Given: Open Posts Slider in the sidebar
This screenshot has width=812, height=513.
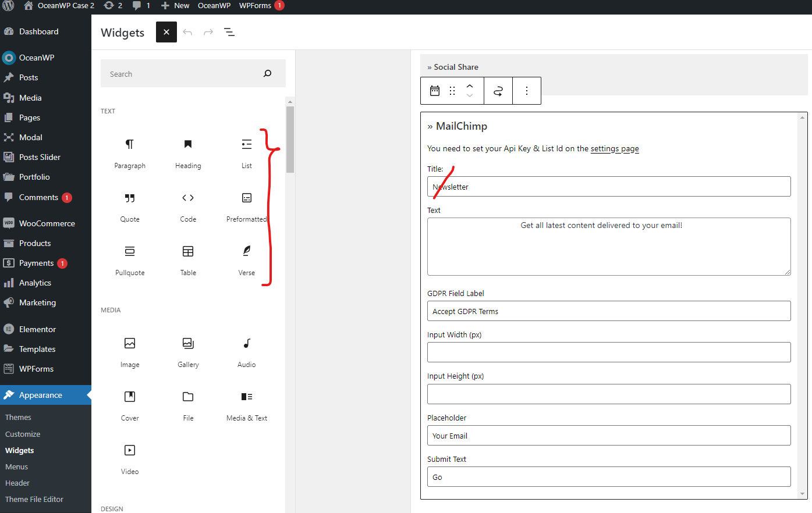Looking at the screenshot, I should point(45,157).
